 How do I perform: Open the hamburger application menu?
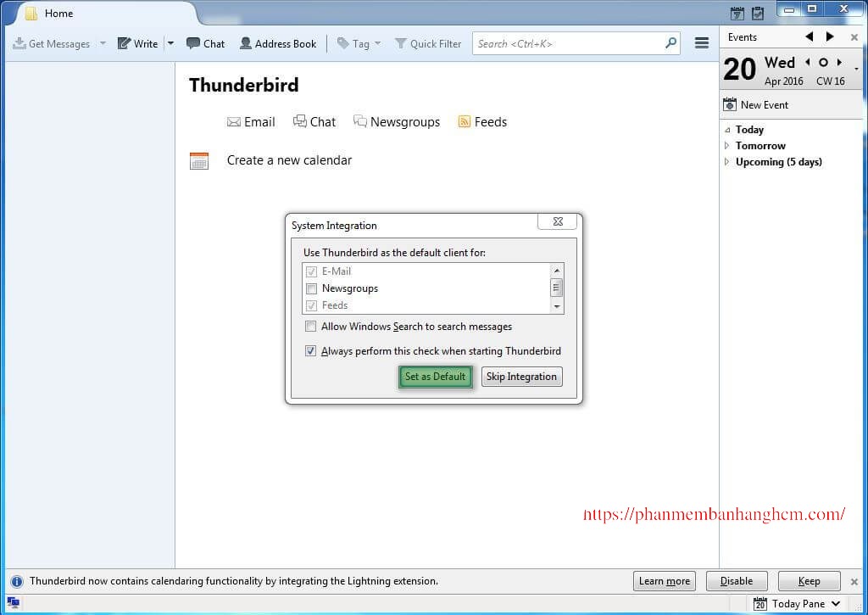point(701,42)
